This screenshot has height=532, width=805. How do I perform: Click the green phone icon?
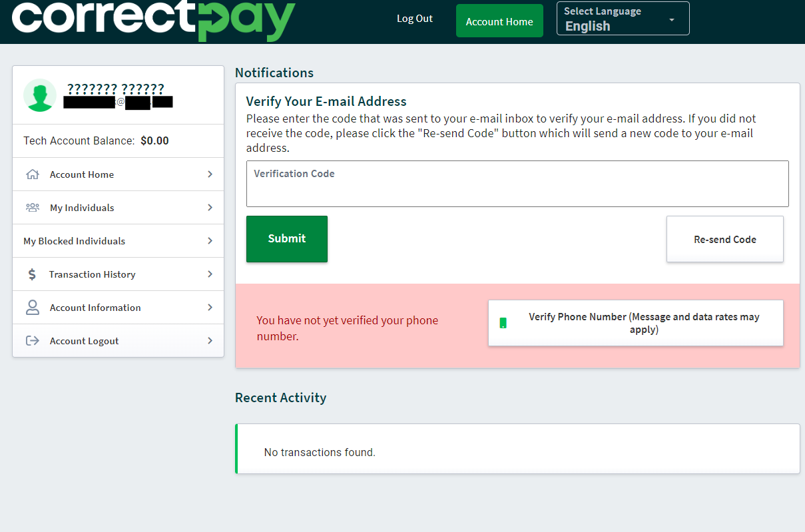(503, 323)
